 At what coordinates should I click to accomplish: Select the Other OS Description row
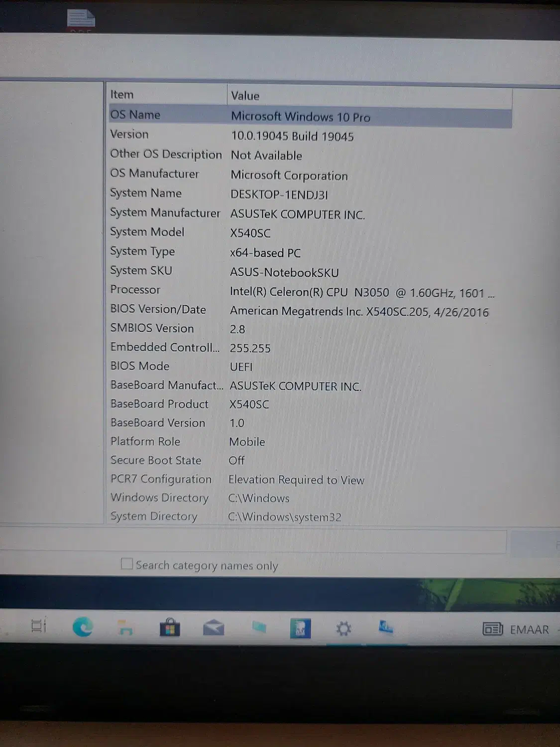pyautogui.click(x=310, y=155)
